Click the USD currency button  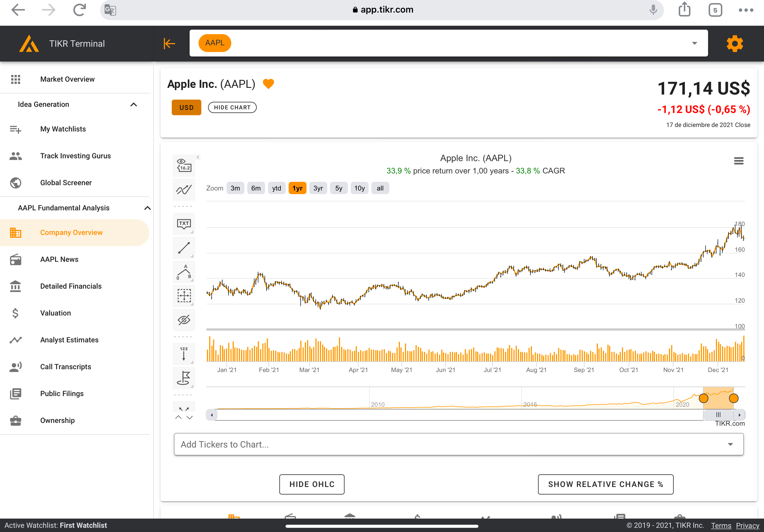[186, 107]
